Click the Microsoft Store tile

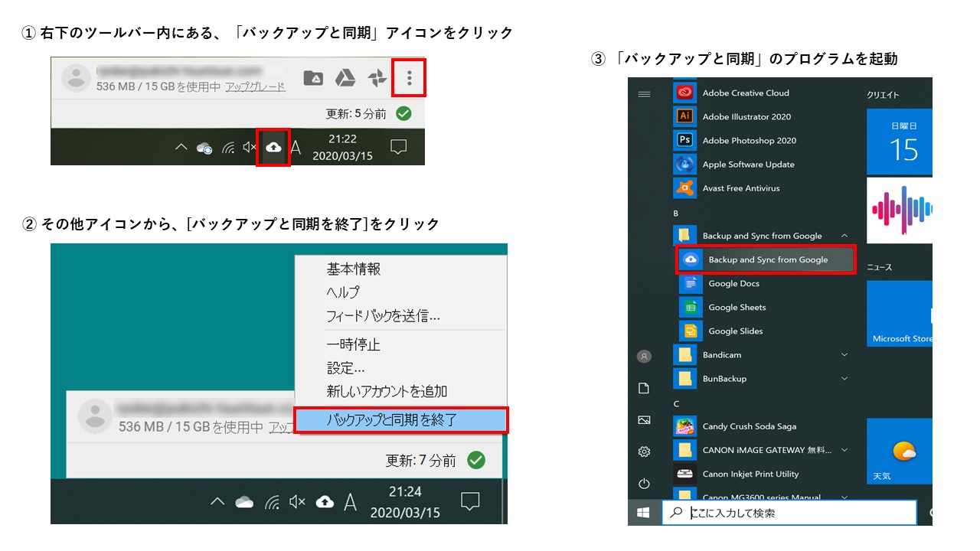point(900,314)
